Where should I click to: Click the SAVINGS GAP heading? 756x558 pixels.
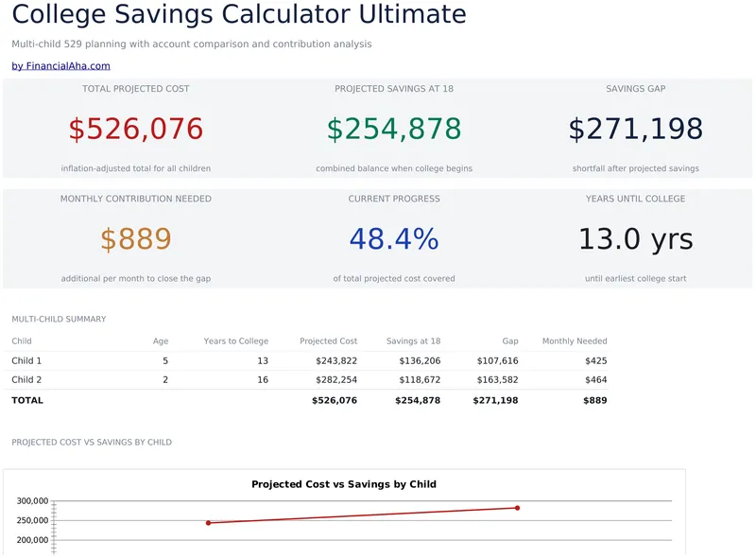click(x=635, y=89)
